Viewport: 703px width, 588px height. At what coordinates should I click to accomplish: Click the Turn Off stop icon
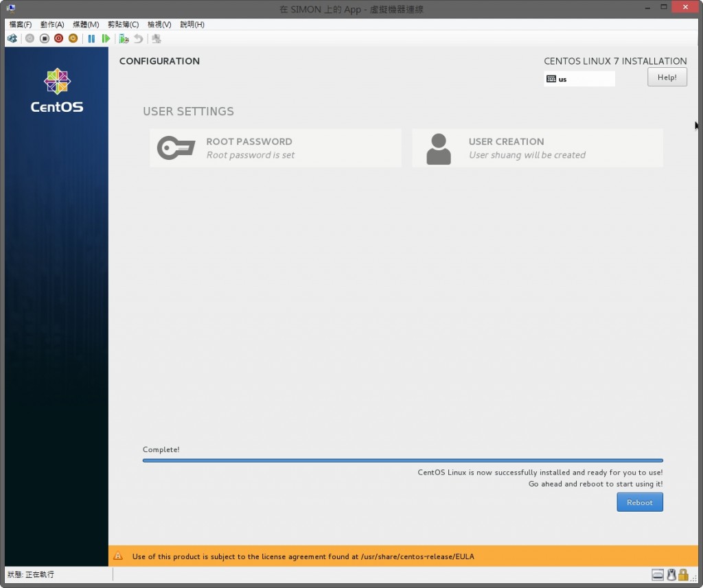pos(44,38)
